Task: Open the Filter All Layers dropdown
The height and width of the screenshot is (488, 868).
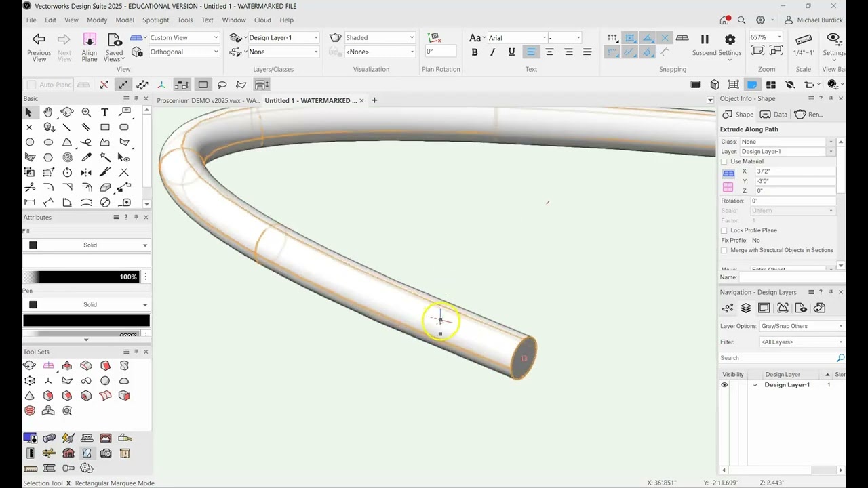Action: click(802, 342)
